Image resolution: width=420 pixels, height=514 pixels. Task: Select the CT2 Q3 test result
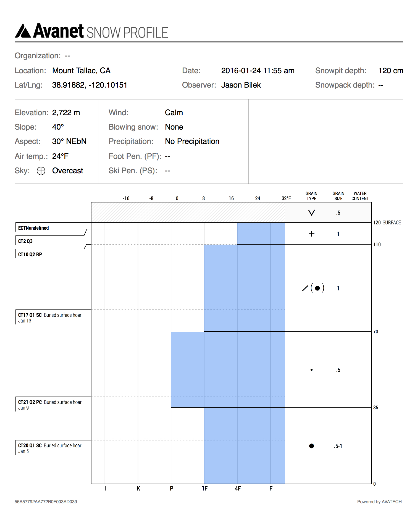(x=25, y=241)
